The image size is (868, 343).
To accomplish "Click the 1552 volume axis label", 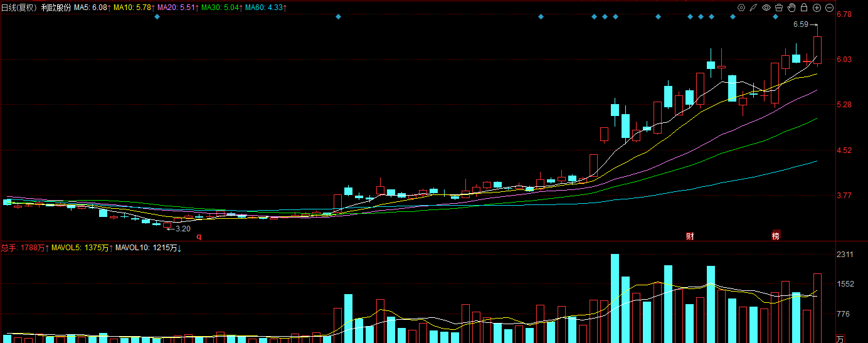I will (845, 284).
